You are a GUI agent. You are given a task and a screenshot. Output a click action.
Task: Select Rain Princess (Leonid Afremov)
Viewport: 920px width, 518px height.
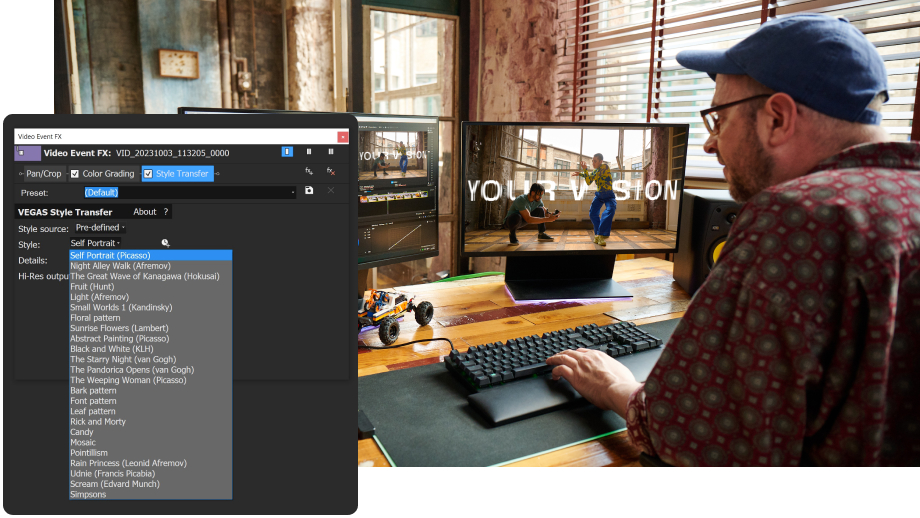(x=151, y=463)
